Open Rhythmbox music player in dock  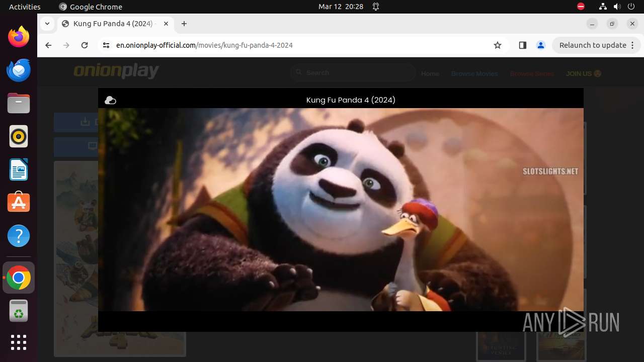point(19,136)
